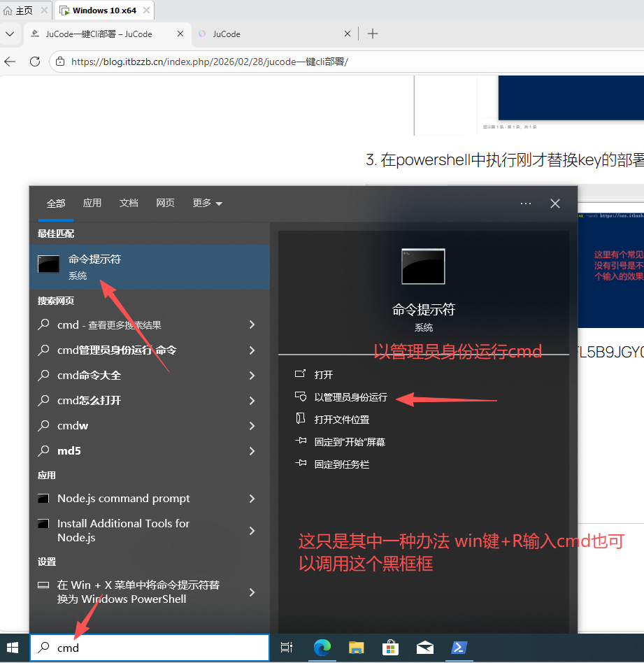The width and height of the screenshot is (644, 663).
Task: Open Microsoft Store taskbar icon
Action: click(390, 648)
